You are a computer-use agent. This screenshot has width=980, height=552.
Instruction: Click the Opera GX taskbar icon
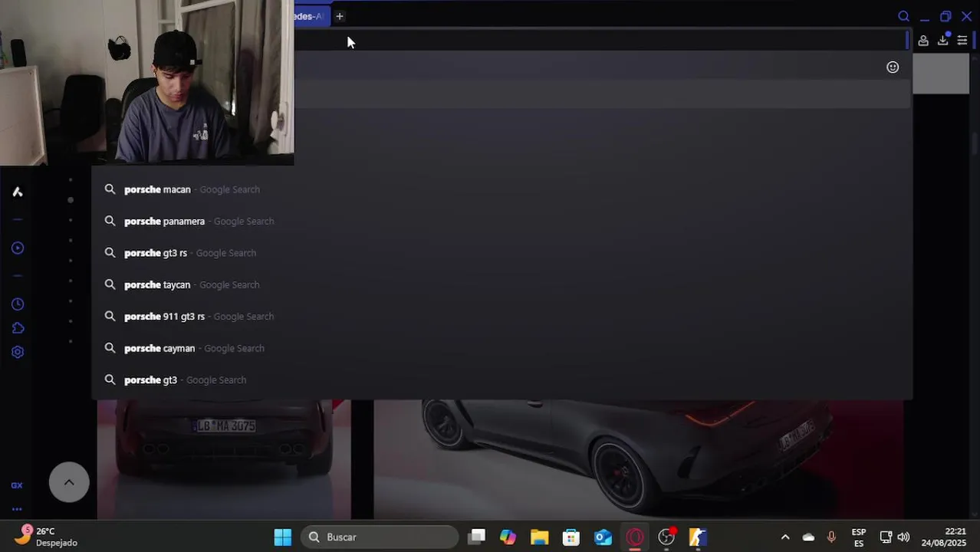(635, 537)
